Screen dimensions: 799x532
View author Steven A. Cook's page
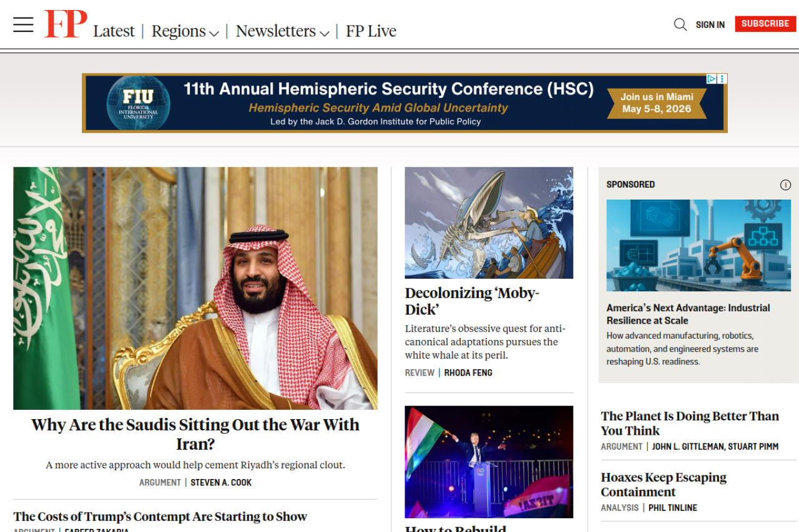pyautogui.click(x=221, y=483)
